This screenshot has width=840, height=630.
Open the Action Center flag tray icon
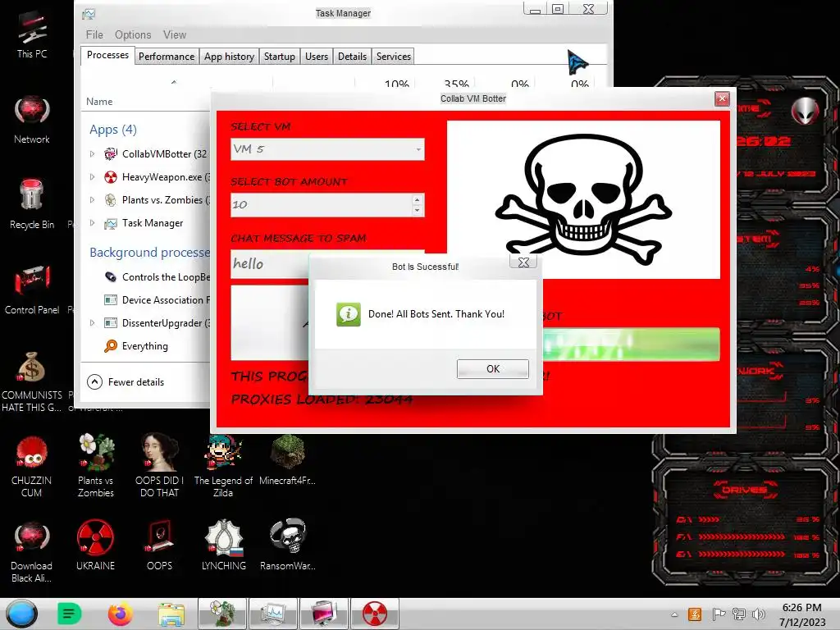point(719,614)
